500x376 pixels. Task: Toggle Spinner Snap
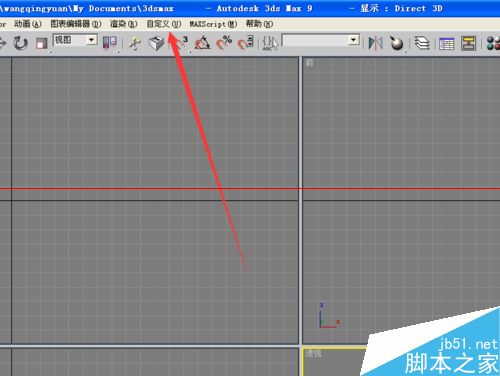246,43
